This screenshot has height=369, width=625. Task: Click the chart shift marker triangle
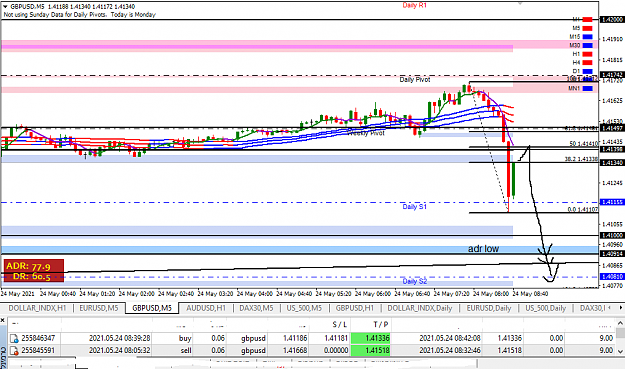point(520,3)
